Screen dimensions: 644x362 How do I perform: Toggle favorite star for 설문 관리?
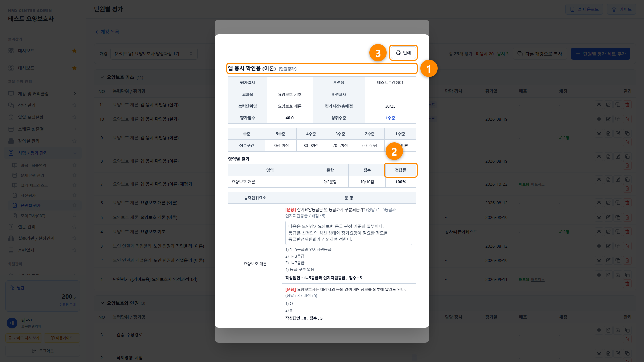pyautogui.click(x=74, y=227)
